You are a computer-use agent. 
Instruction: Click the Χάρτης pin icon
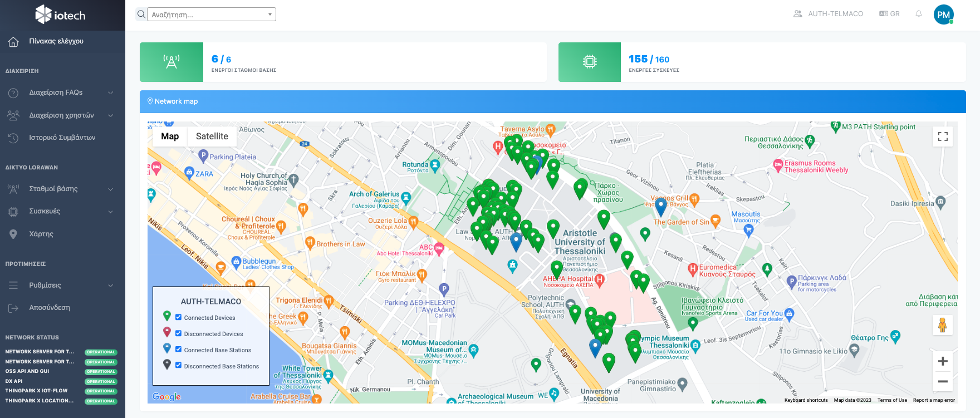(x=13, y=234)
